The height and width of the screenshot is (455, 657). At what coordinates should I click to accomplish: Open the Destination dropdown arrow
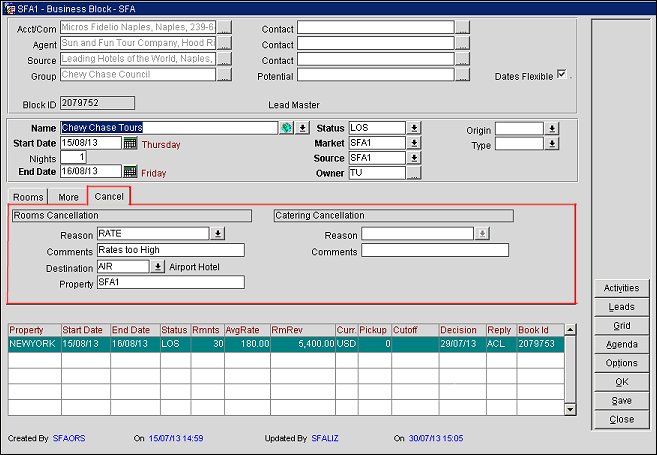[x=157, y=267]
